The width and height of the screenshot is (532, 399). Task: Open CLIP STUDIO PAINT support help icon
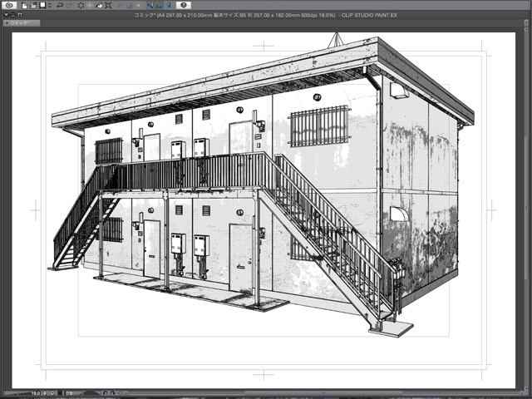coord(184,5)
